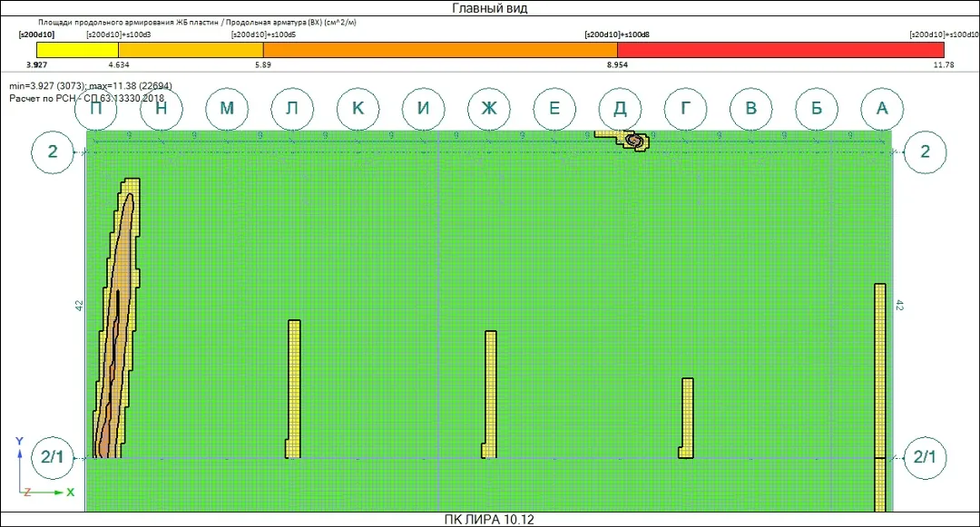Click the legend label "[s200d10]+s100d5"
The image size is (980, 527).
click(x=264, y=35)
